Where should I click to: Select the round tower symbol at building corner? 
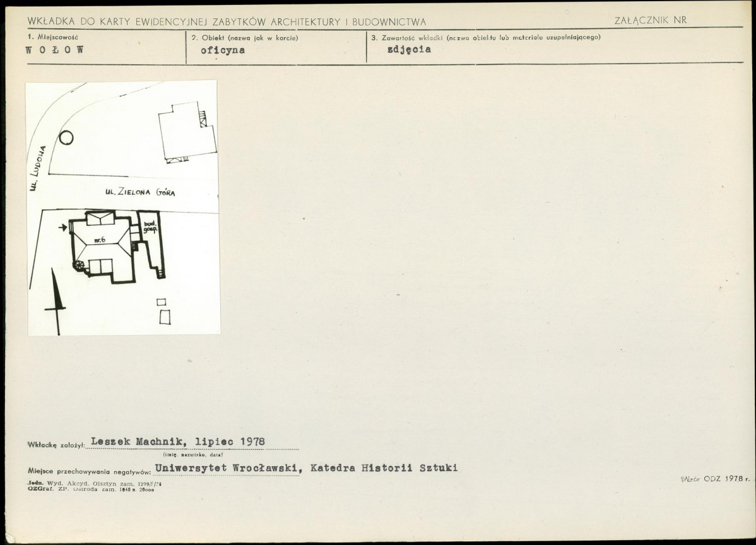pos(78,265)
